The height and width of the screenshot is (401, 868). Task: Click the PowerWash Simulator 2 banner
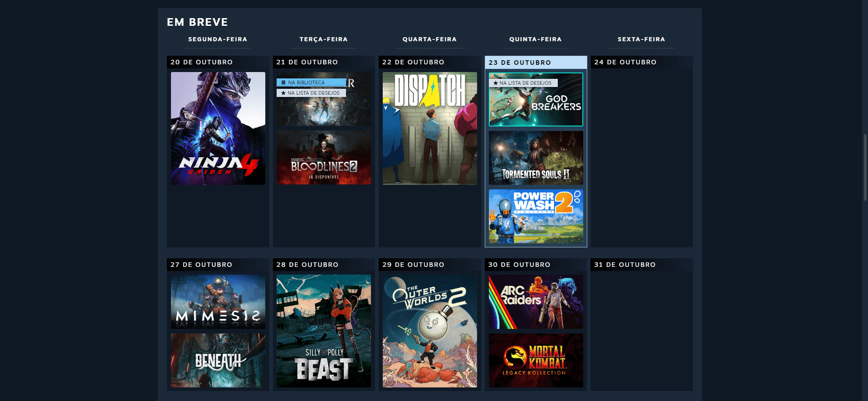pos(536,216)
